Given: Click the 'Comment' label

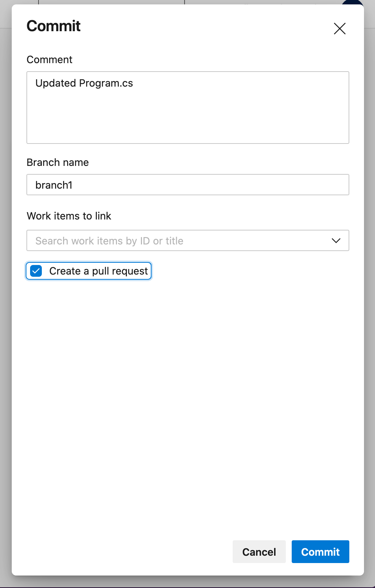Looking at the screenshot, I should point(50,59).
